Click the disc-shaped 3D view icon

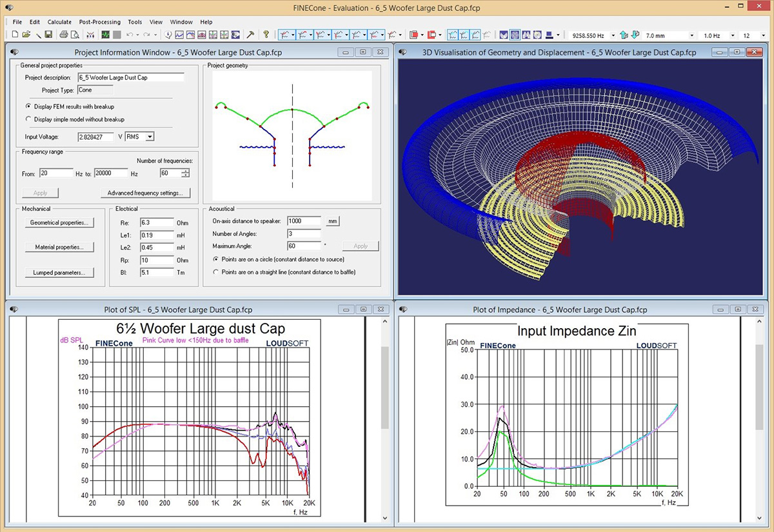(537, 35)
